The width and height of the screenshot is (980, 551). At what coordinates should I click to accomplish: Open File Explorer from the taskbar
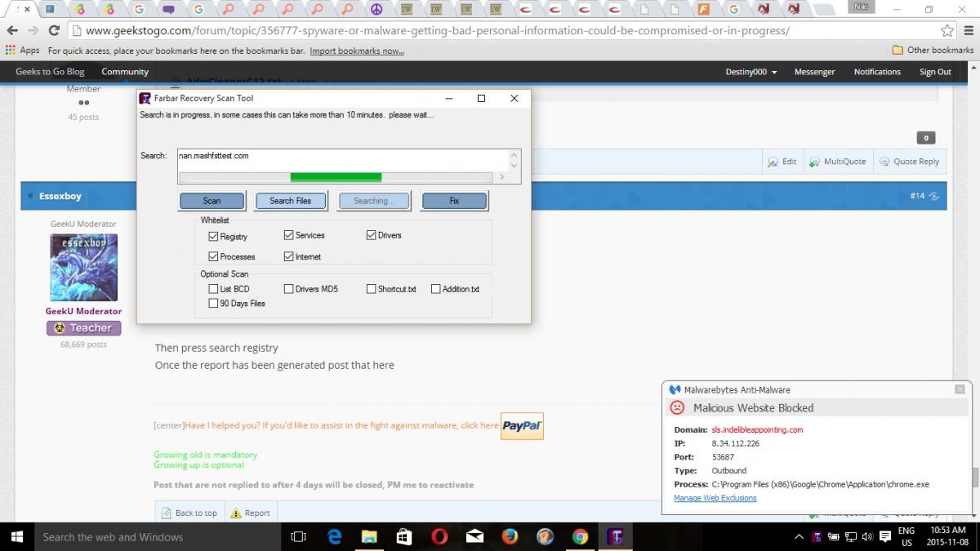(x=369, y=536)
